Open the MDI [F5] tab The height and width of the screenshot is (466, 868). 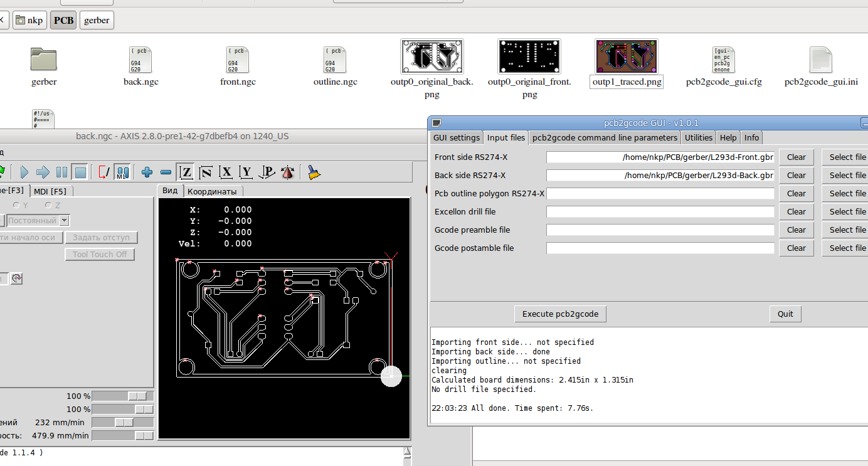[51, 191]
